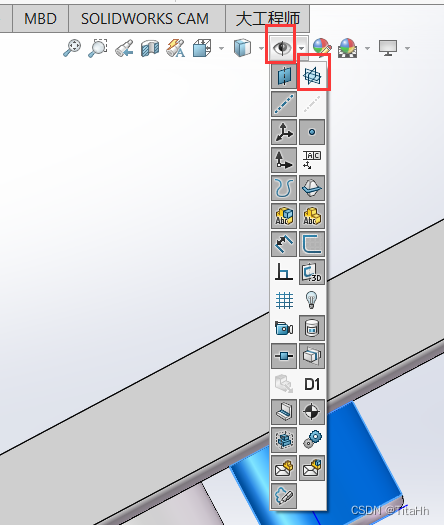The width and height of the screenshot is (444, 525).
Task: Toggle the View Decals cylinder icon
Action: 312,328
